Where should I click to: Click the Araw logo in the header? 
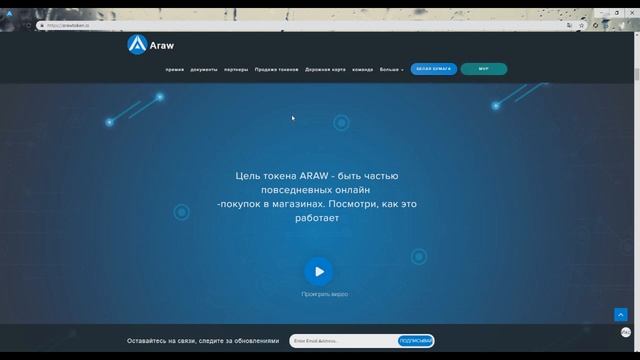tap(151, 44)
